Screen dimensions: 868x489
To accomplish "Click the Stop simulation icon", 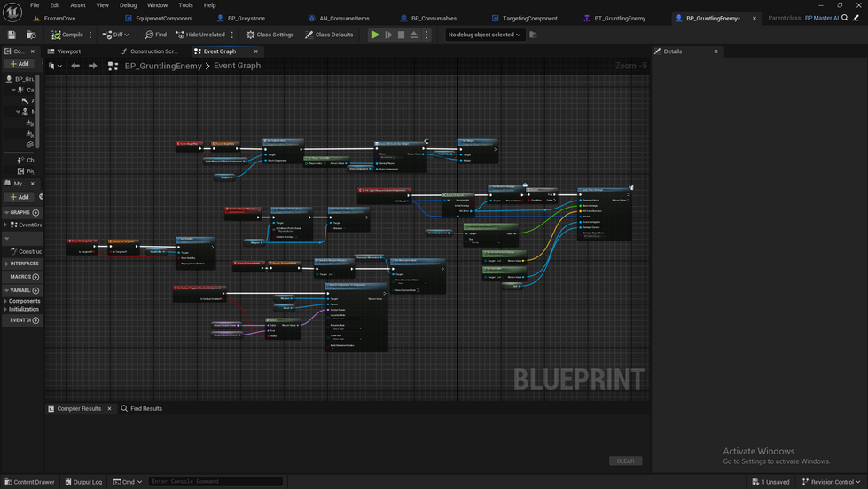I will (402, 35).
